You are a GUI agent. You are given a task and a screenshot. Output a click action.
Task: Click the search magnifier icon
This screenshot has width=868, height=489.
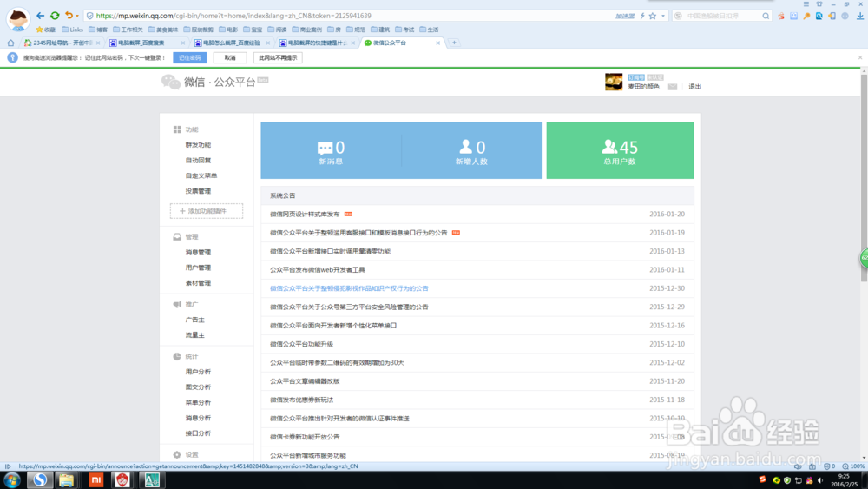pos(766,16)
